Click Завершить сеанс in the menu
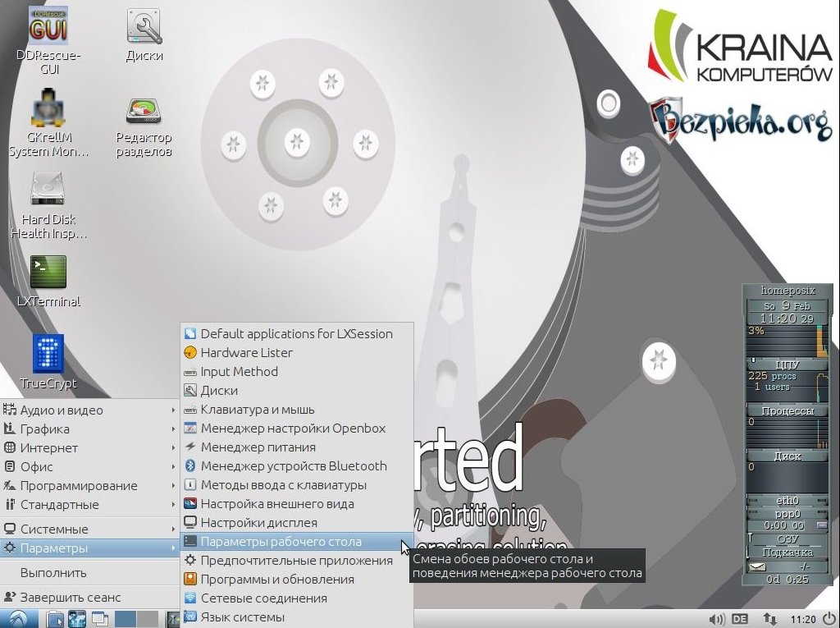The height and width of the screenshot is (628, 840). pyautogui.click(x=89, y=598)
